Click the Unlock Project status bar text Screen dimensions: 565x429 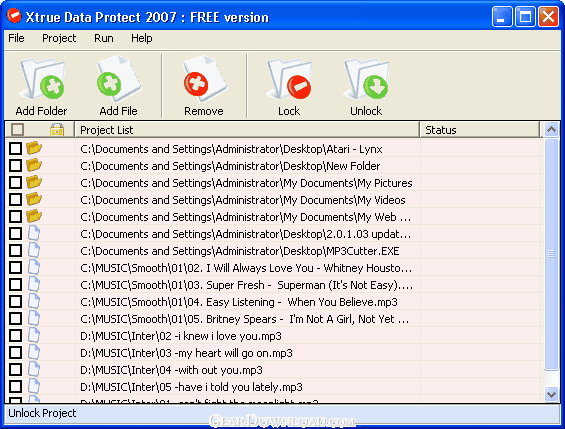click(42, 413)
